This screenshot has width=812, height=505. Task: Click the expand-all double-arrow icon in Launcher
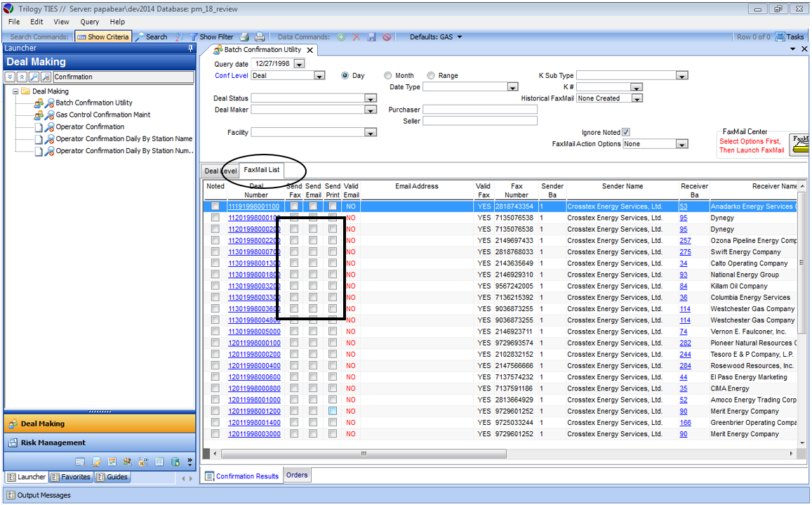tap(11, 77)
